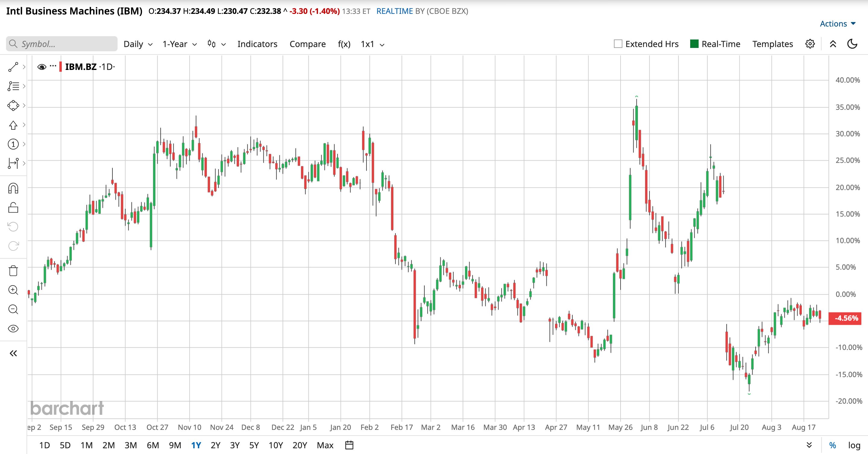Toggle percent scale mode
The width and height of the screenshot is (868, 454).
[x=833, y=445]
